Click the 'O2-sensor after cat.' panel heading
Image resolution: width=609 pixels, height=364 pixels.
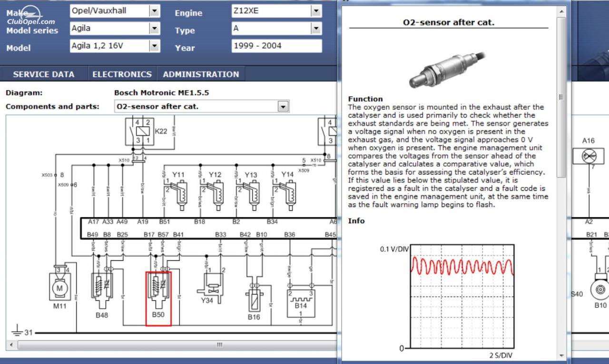pos(449,22)
